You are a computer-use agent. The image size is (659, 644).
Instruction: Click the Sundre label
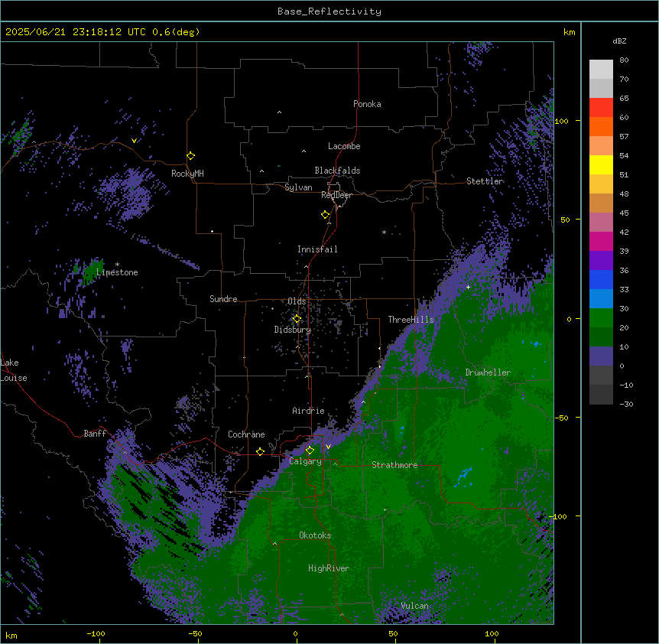coord(223,299)
